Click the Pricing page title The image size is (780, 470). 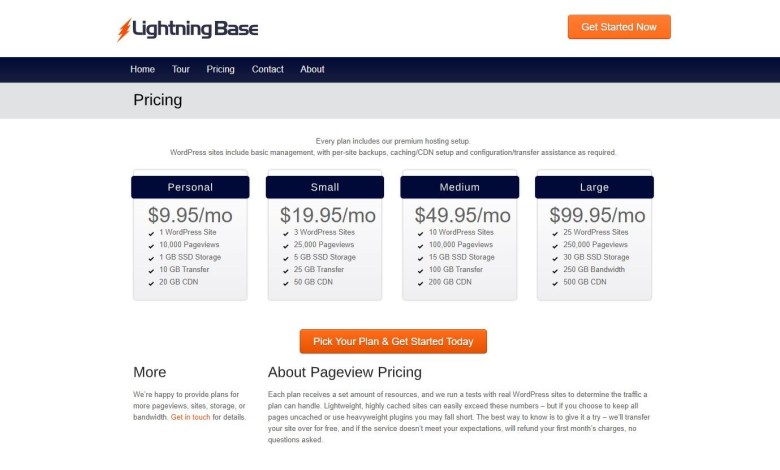coord(158,100)
